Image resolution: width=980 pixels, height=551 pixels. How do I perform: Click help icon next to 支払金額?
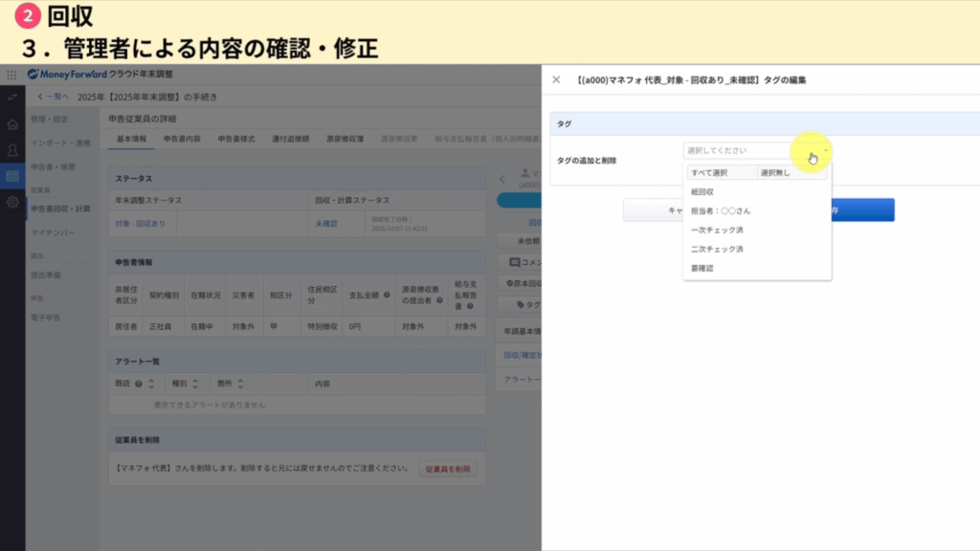[385, 295]
